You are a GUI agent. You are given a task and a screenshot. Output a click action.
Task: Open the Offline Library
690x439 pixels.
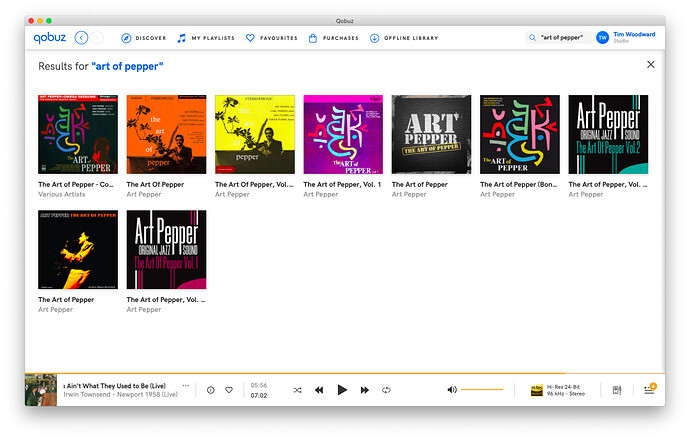click(411, 38)
